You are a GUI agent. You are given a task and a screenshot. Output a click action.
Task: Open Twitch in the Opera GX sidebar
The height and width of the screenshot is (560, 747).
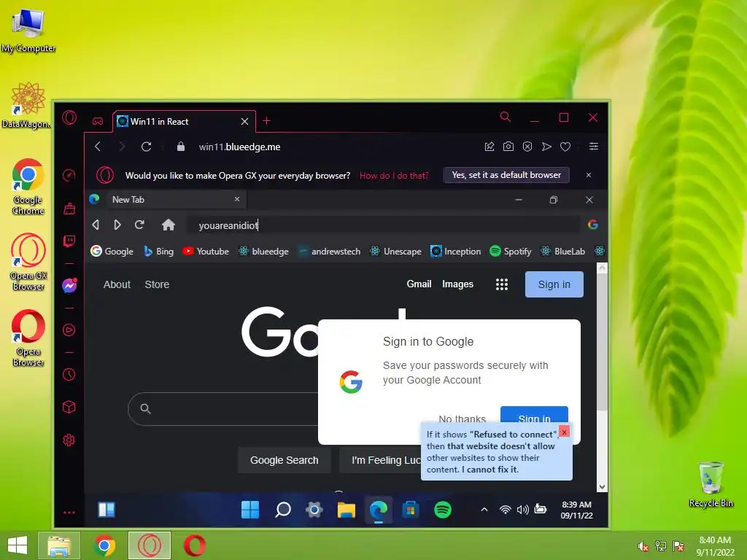[x=69, y=241]
